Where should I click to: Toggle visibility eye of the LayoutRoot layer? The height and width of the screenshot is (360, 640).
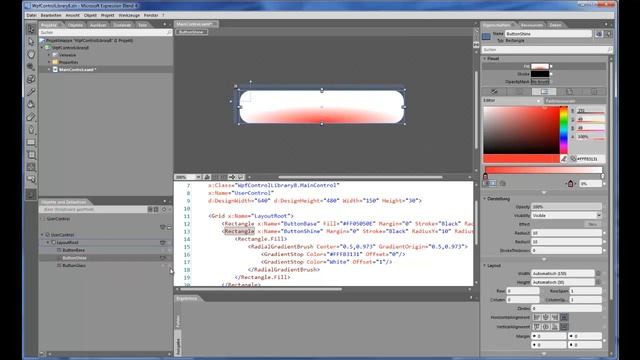click(x=163, y=243)
